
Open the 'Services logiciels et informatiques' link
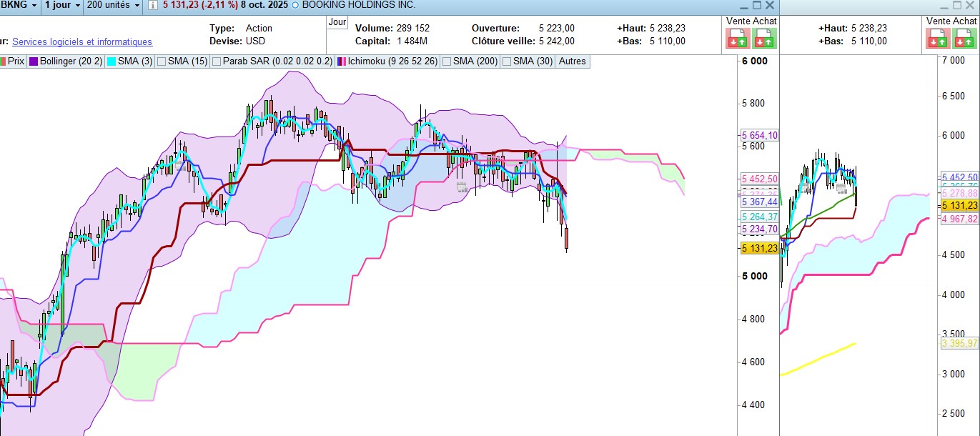click(82, 42)
